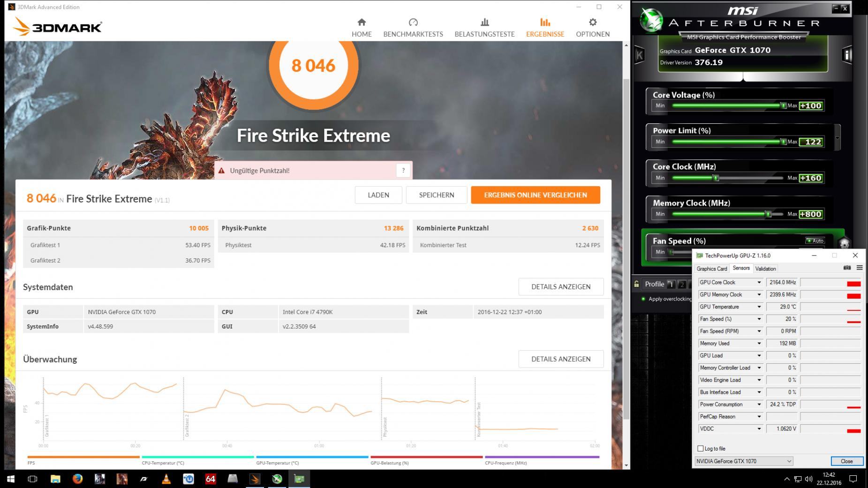Expand the Power Limit side arrow in Afterburner

coord(837,137)
